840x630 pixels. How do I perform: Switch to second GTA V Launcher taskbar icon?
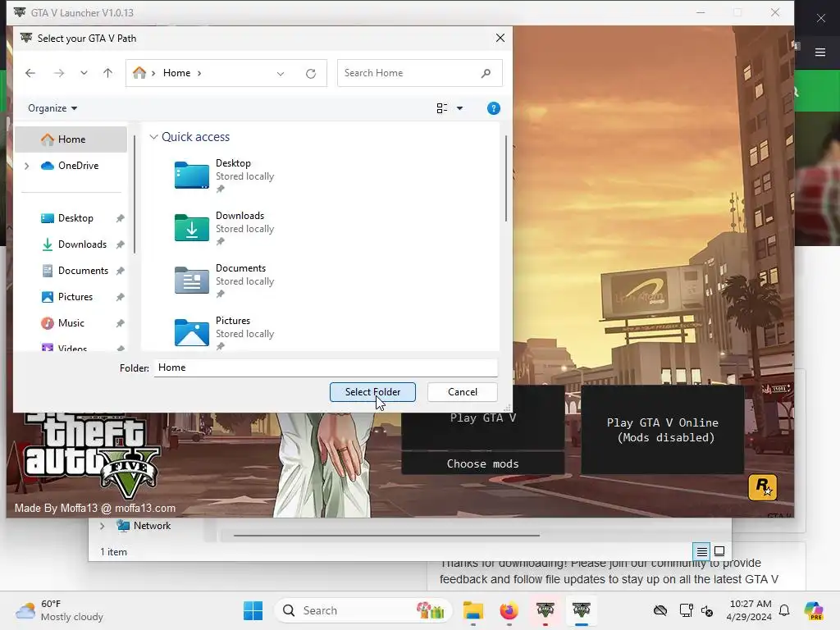click(x=582, y=610)
